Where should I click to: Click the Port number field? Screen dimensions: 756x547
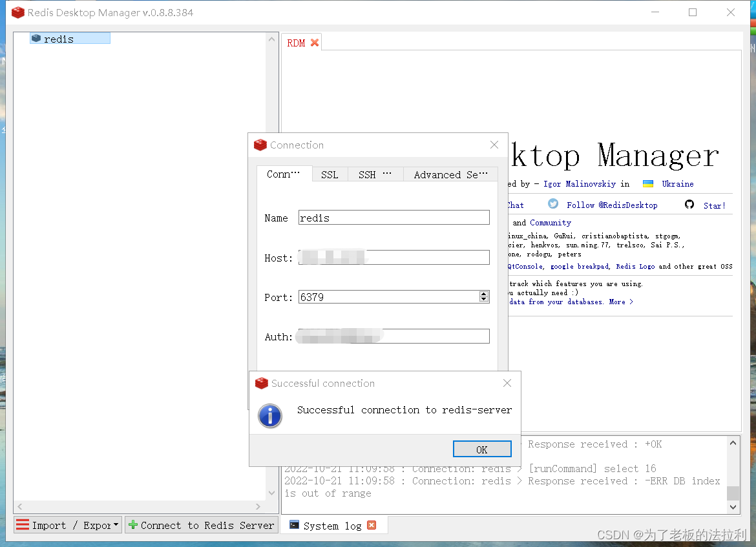tap(388, 297)
